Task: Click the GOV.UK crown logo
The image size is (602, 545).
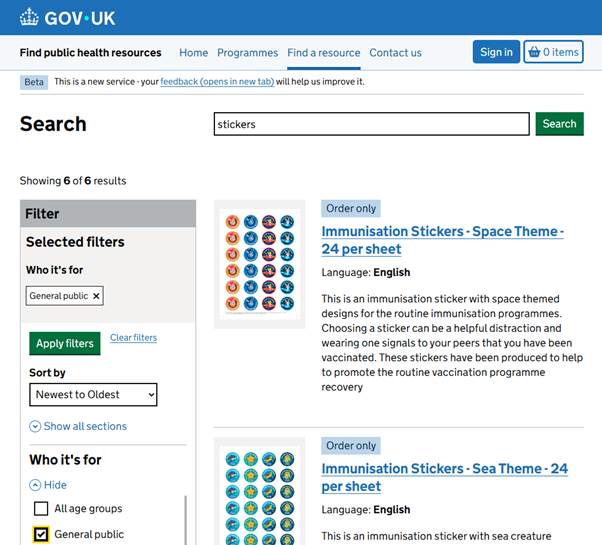Action: pyautogui.click(x=29, y=18)
